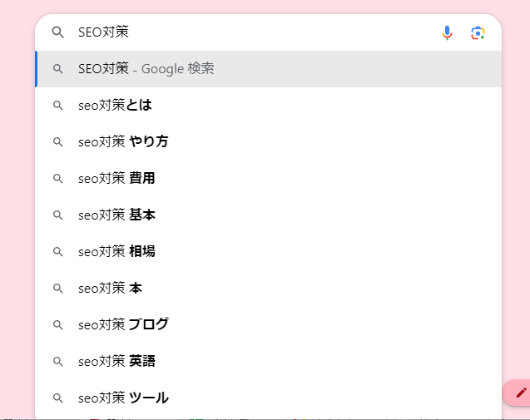This screenshot has height=420, width=530.
Task: Select the seo対策 基本 suggestion
Action: [x=269, y=215]
